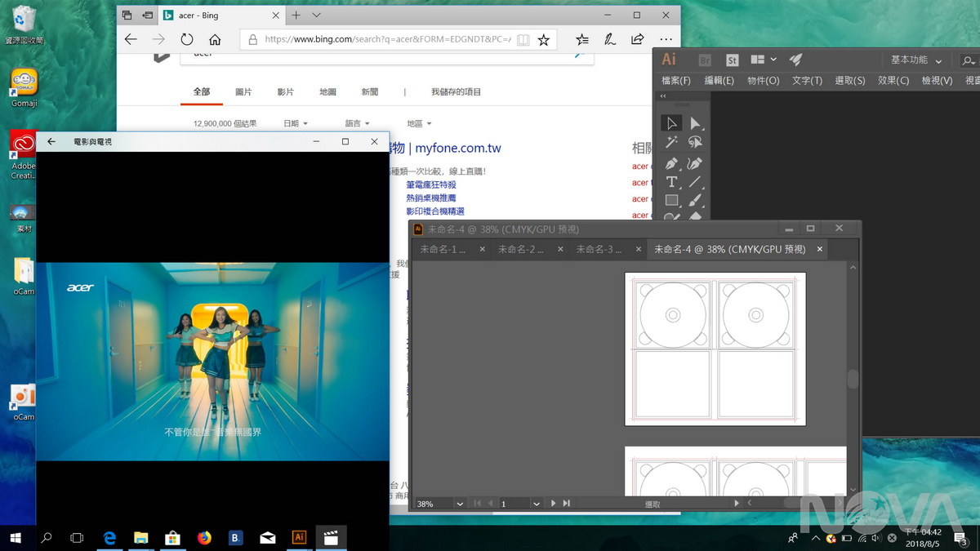Select the Line Segment tool
The height and width of the screenshot is (551, 980).
696,183
